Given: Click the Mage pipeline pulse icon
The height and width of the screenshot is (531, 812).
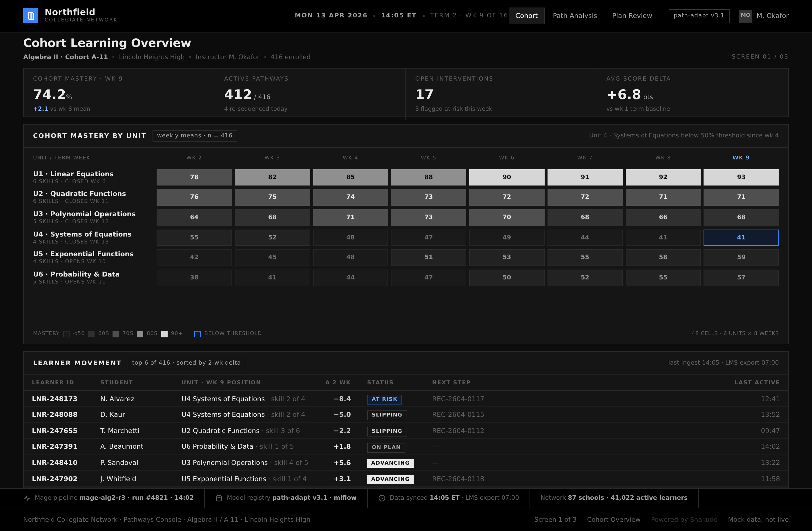Looking at the screenshot, I should 27,498.
